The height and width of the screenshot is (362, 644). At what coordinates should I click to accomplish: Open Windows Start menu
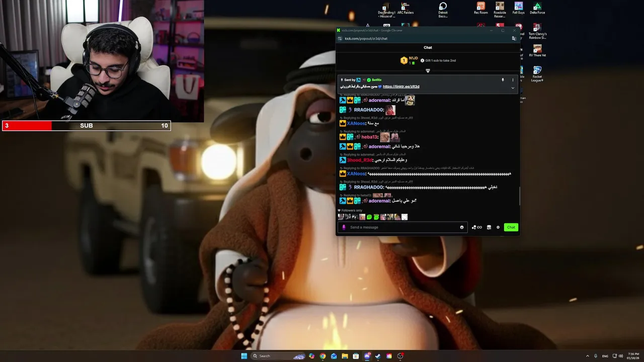244,356
